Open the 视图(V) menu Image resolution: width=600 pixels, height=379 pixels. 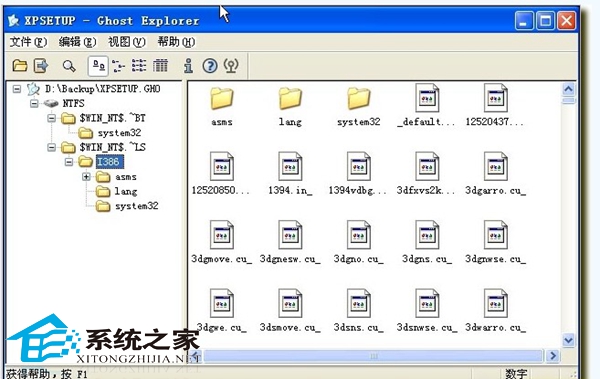(x=127, y=42)
